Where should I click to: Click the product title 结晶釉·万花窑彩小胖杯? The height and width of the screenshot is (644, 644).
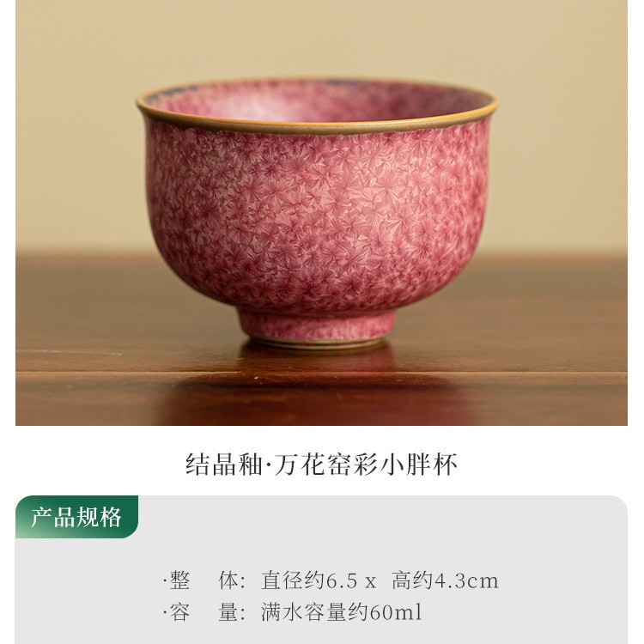click(x=321, y=465)
